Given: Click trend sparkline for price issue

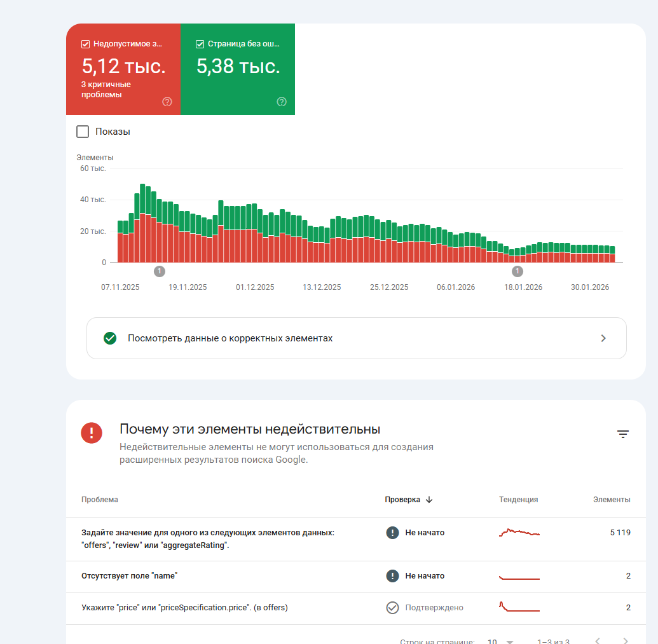Looking at the screenshot, I should pyautogui.click(x=519, y=608).
